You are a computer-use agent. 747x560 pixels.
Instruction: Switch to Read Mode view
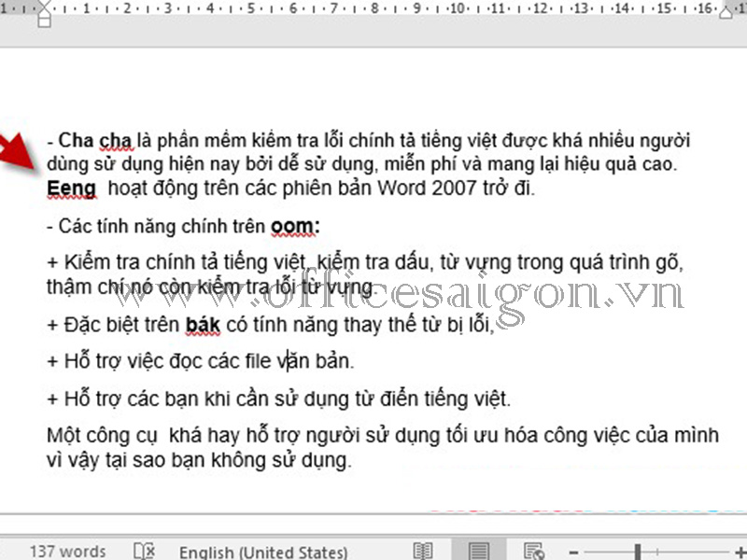click(x=423, y=551)
